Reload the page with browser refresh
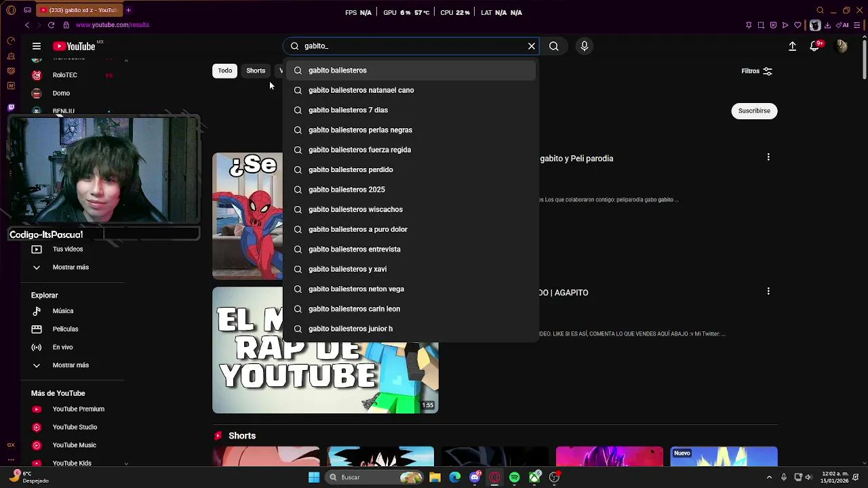The image size is (868, 488). pyautogui.click(x=51, y=25)
